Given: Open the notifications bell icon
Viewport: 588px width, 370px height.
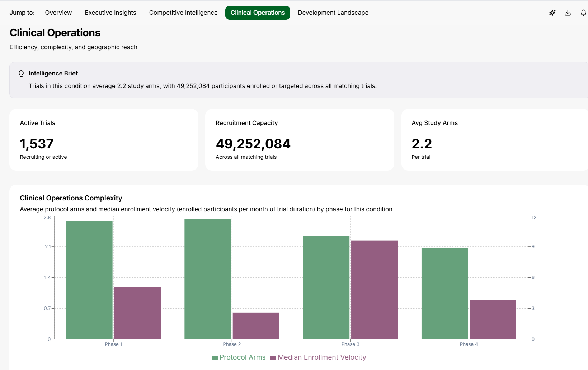Looking at the screenshot, I should [583, 13].
